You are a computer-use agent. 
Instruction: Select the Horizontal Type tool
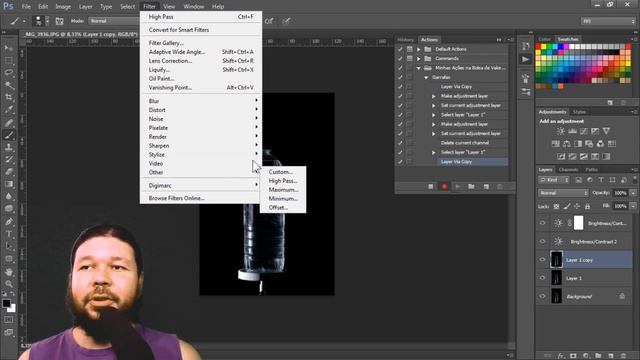click(x=9, y=234)
